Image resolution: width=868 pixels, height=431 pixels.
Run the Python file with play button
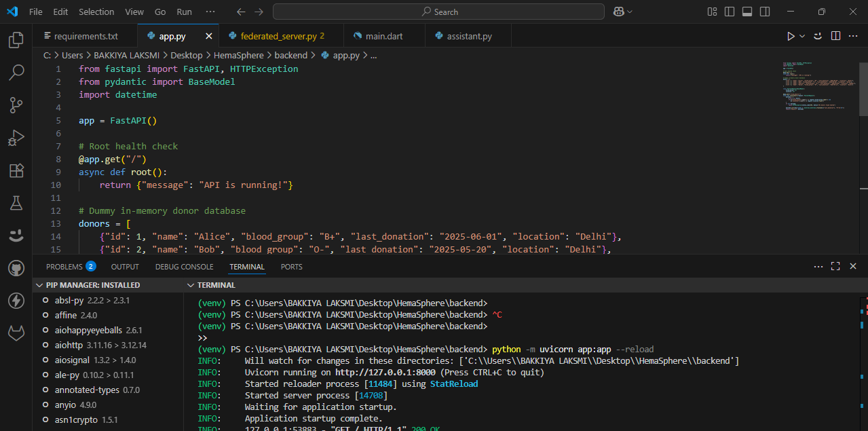click(x=791, y=36)
